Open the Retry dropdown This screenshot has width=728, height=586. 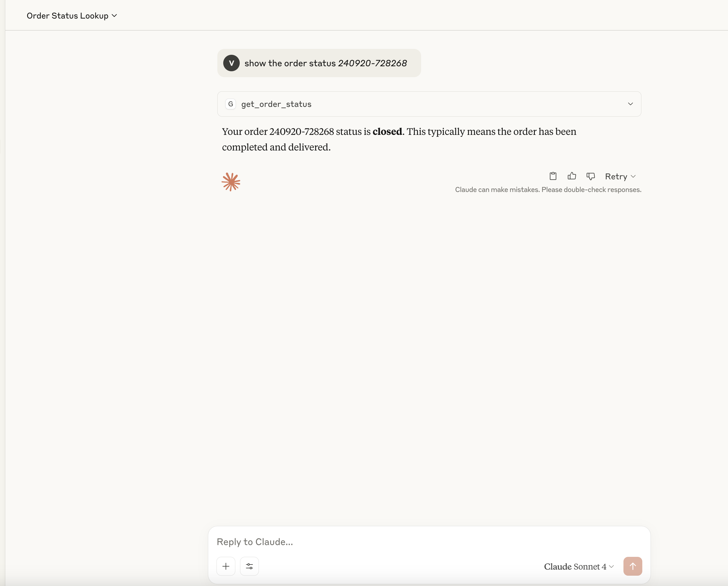point(620,177)
